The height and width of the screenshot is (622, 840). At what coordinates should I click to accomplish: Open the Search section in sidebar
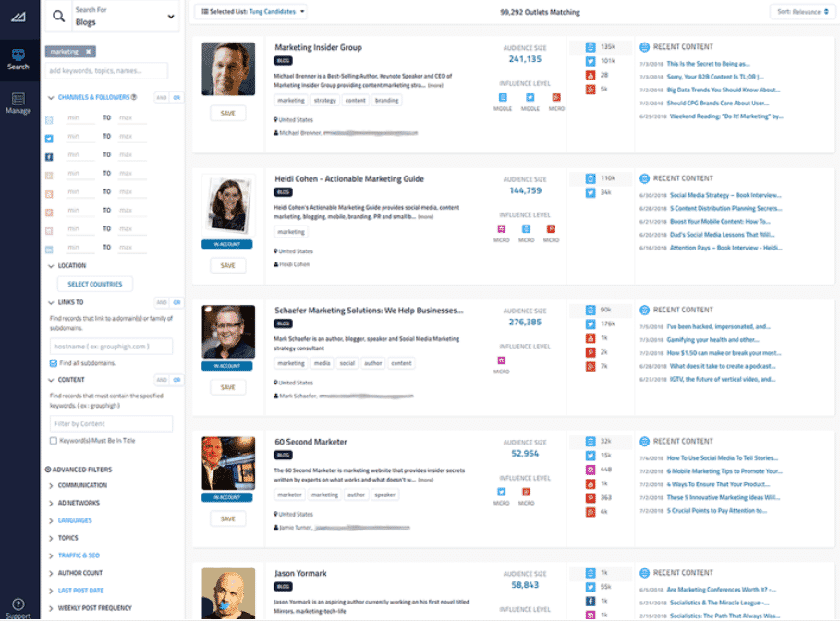(x=18, y=59)
